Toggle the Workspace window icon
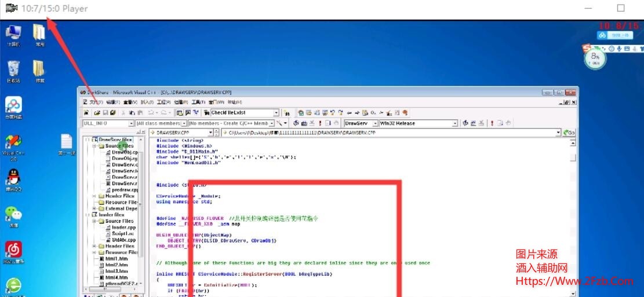The image size is (644, 297). (x=179, y=113)
